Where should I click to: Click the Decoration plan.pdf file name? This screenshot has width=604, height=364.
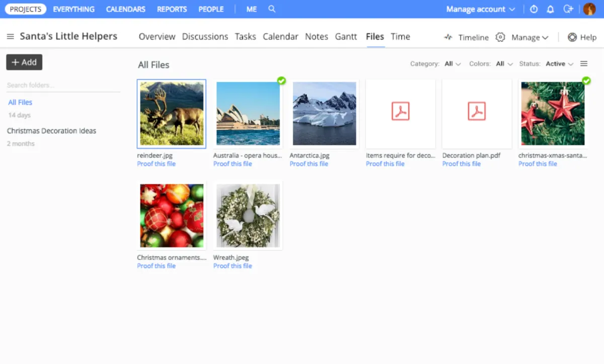coord(472,156)
